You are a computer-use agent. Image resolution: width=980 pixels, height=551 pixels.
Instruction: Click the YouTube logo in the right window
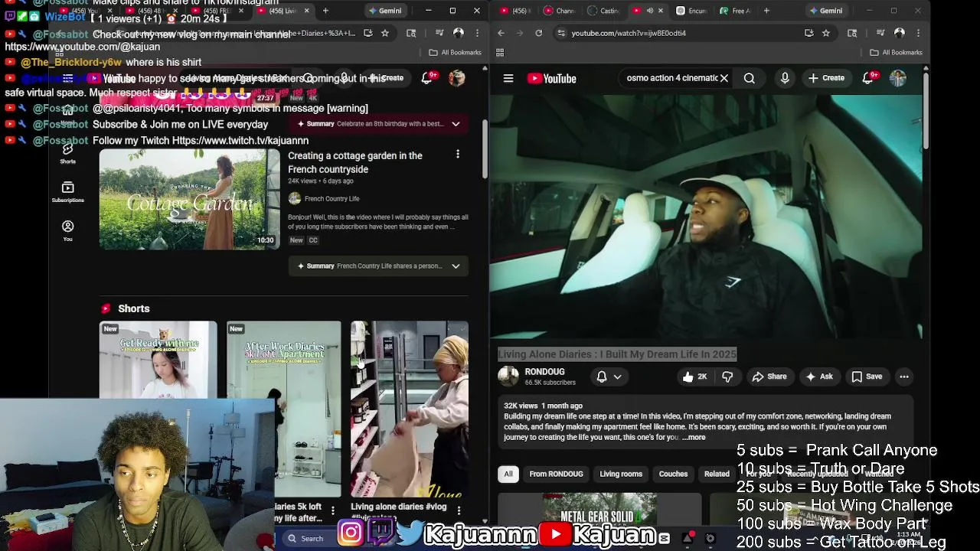[x=551, y=78]
